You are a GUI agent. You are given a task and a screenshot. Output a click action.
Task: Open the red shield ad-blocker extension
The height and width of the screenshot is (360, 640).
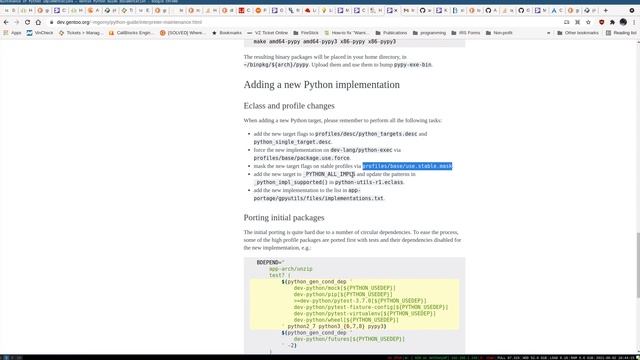(602, 22)
